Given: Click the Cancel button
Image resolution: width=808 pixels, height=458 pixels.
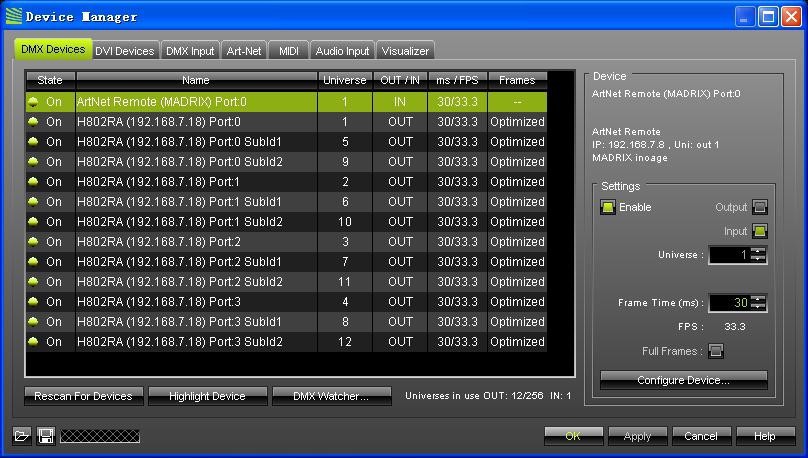Looking at the screenshot, I should [701, 436].
